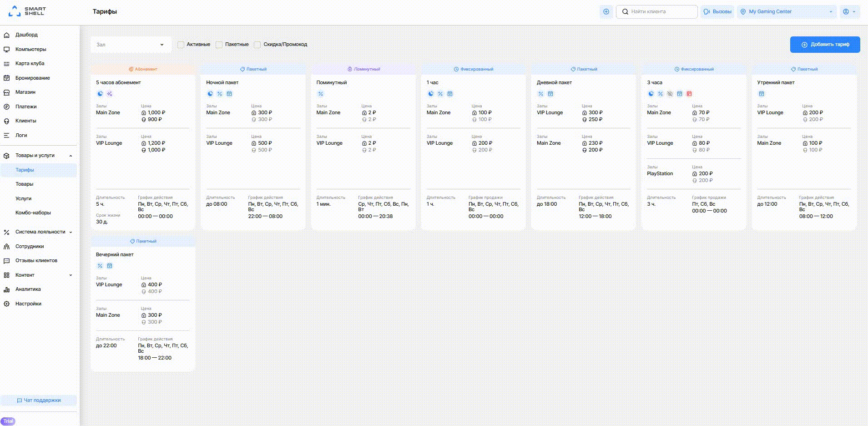Open the user account menu
The image size is (868, 426).
(849, 12)
